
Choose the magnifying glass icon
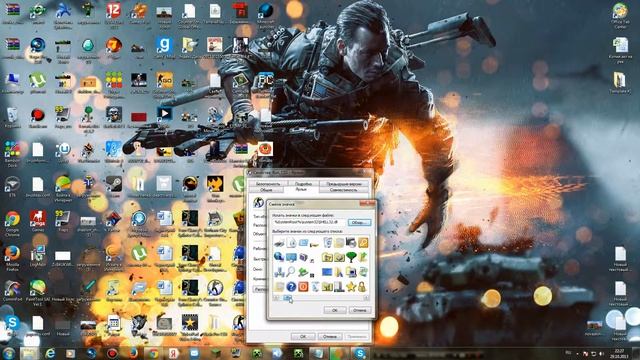pyautogui.click(x=291, y=272)
